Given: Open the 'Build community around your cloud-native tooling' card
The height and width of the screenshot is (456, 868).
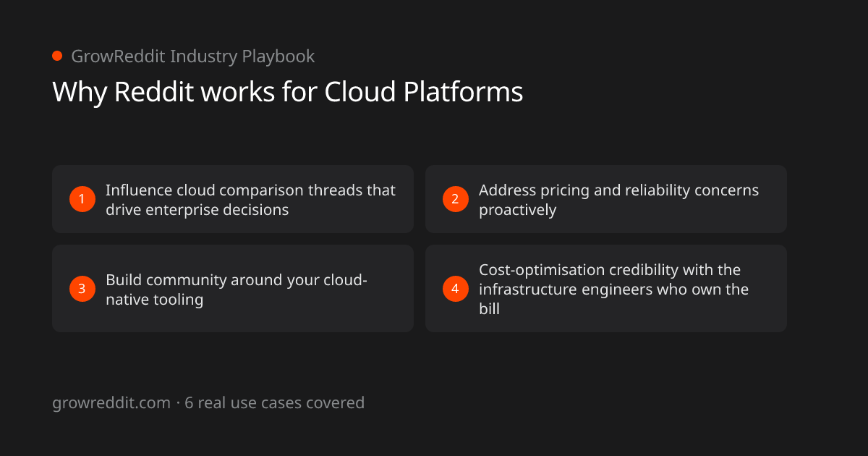Looking at the screenshot, I should tap(233, 289).
